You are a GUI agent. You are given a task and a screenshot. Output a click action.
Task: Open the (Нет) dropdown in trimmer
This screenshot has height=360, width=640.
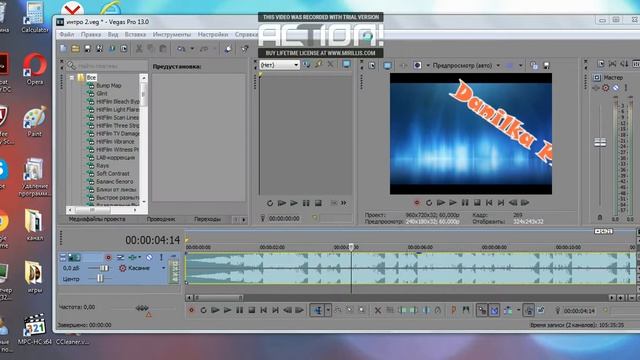[x=296, y=64]
